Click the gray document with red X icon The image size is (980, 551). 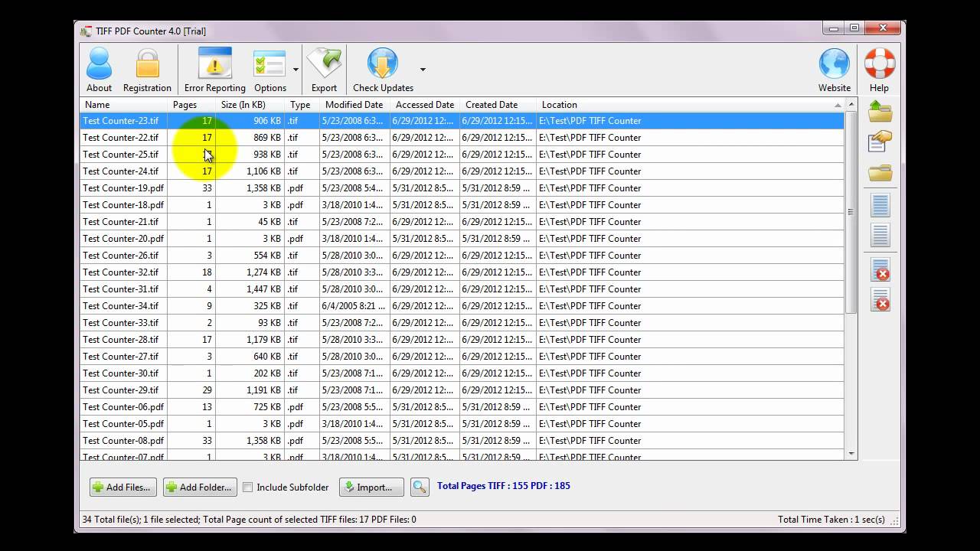tap(880, 299)
